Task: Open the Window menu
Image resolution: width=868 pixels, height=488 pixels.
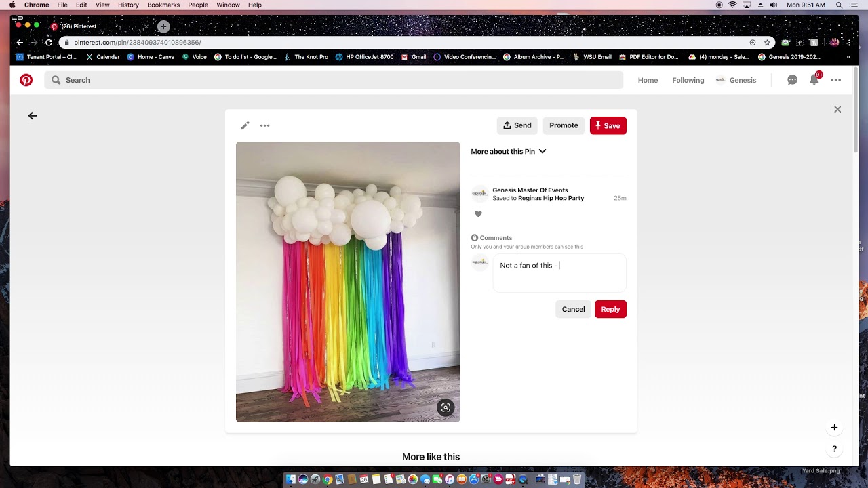Action: 228,5
